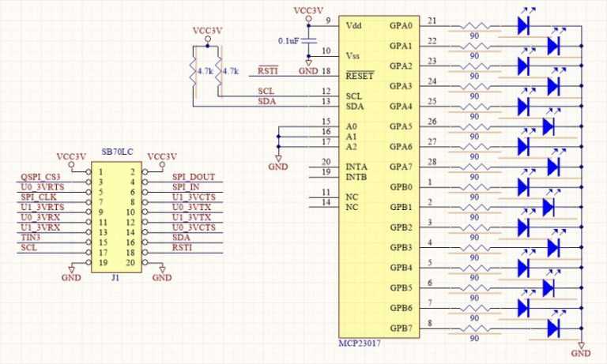Viewport: 607px width, 364px height.
Task: Click the RSTI net label near chip pin 18
Action: [268, 71]
